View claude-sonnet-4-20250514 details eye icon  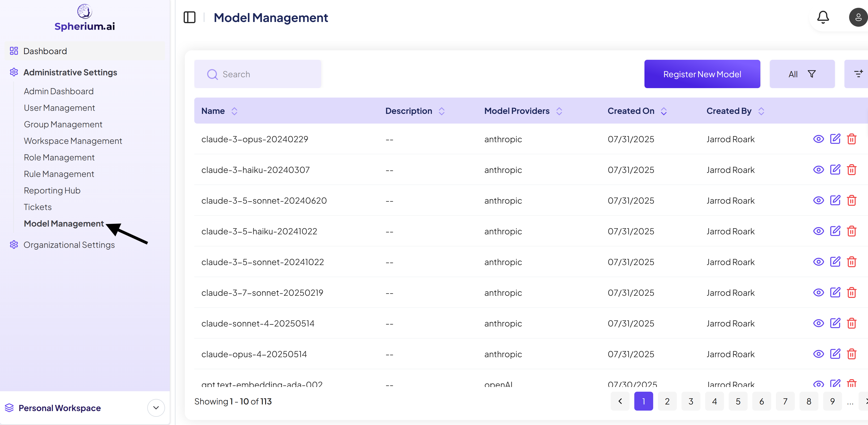point(818,323)
